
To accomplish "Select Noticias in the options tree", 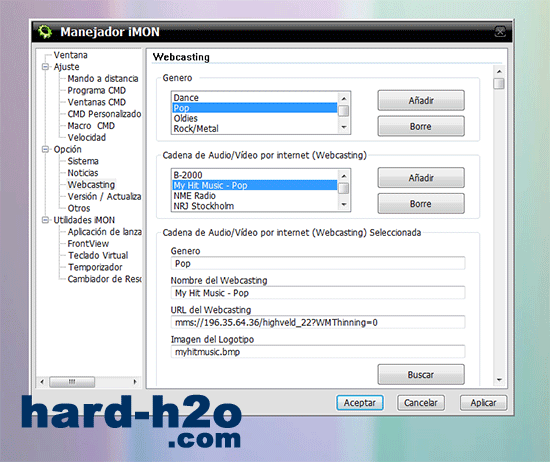I will click(83, 173).
